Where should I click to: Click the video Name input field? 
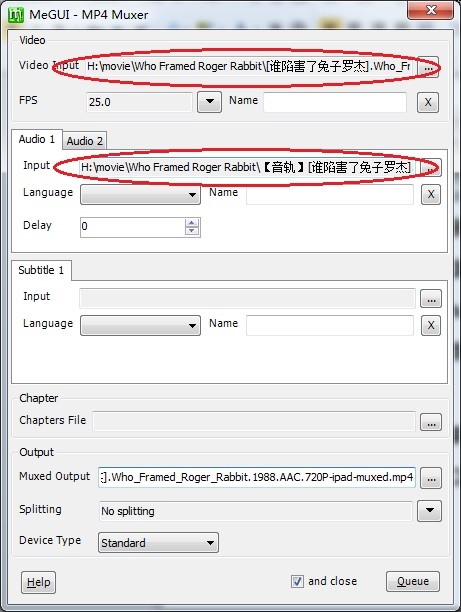tap(335, 102)
